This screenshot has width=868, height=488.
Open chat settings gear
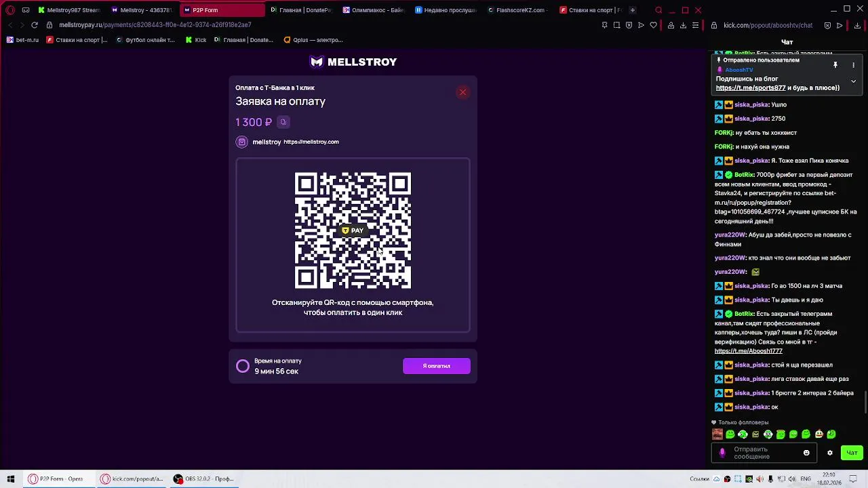click(x=829, y=453)
